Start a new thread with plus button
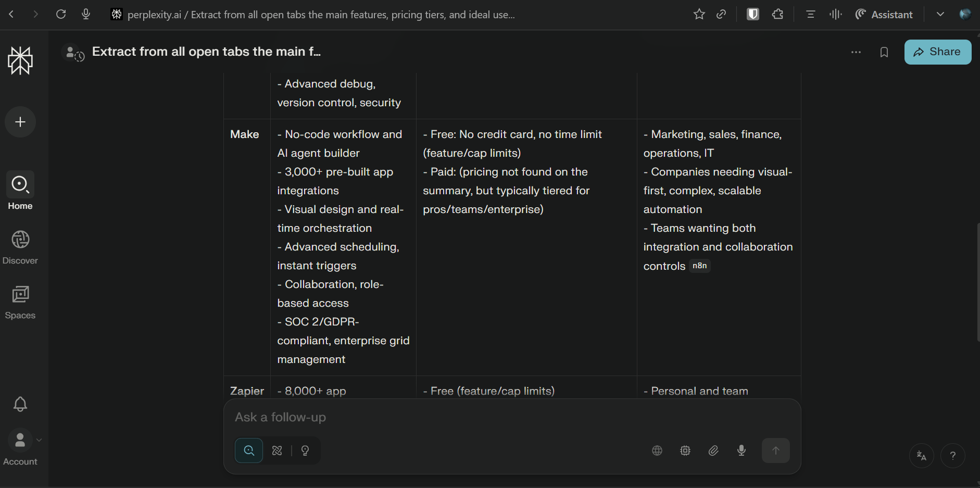 click(20, 122)
